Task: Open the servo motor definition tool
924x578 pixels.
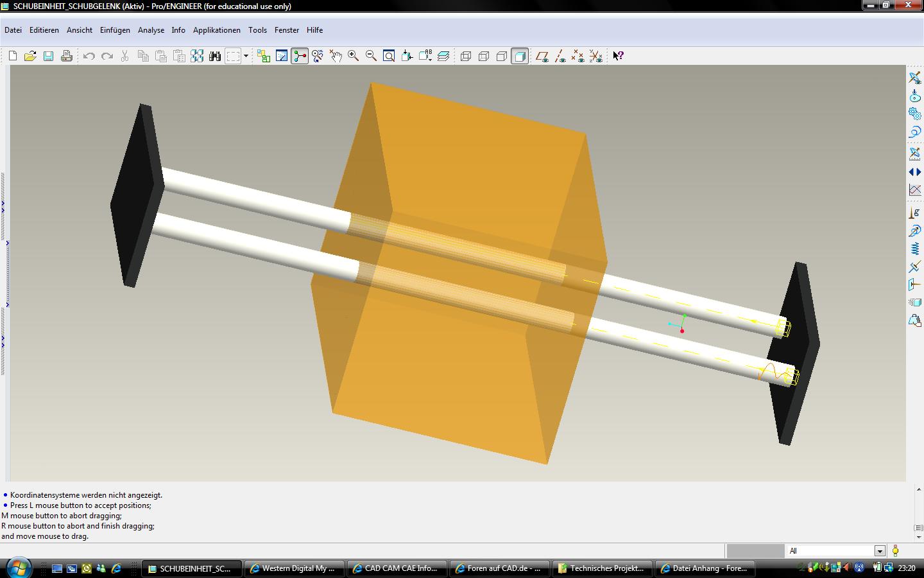Action: point(915,132)
